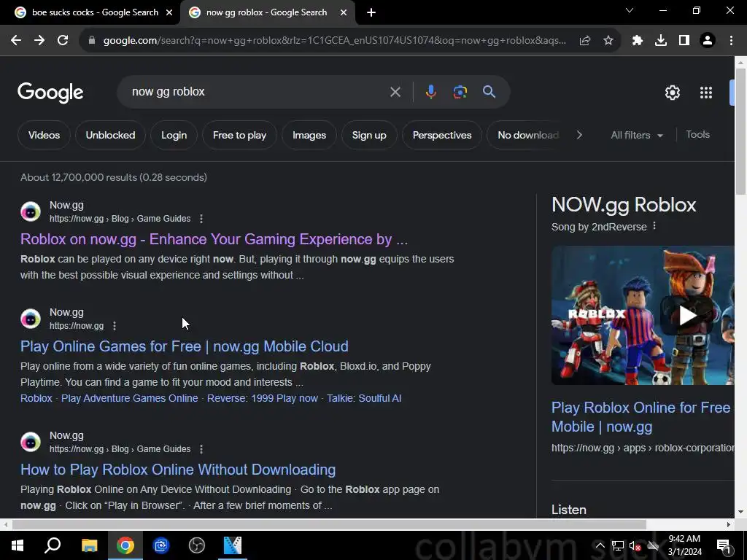This screenshot has height=560, width=747.
Task: Reload the current page
Action: click(x=63, y=41)
